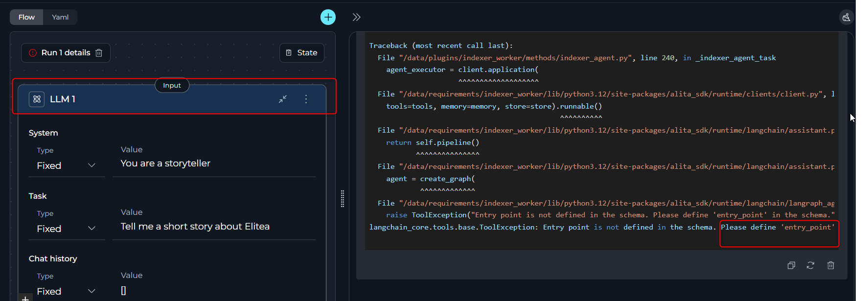Delete Run 1 details with trash icon
The image size is (868, 301).
[99, 53]
